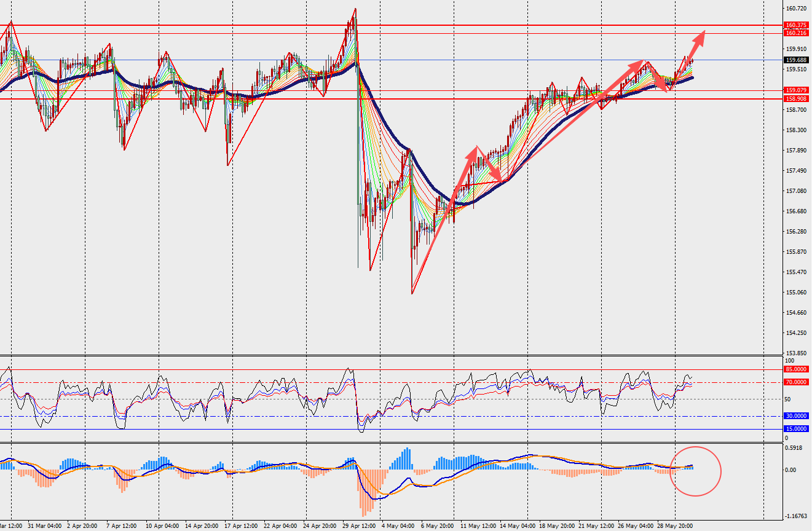Click the time axis label 2 Apr 20:00
The height and width of the screenshot is (531, 812).
tap(82, 527)
